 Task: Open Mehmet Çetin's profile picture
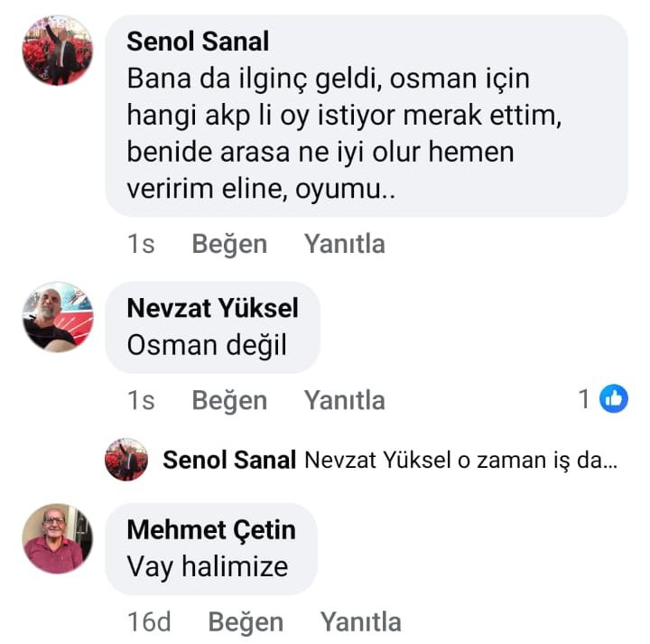coord(57,538)
